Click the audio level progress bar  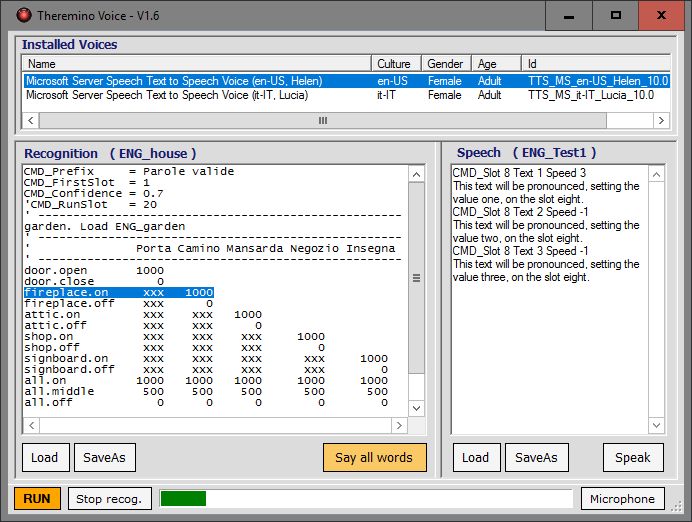coord(365,498)
